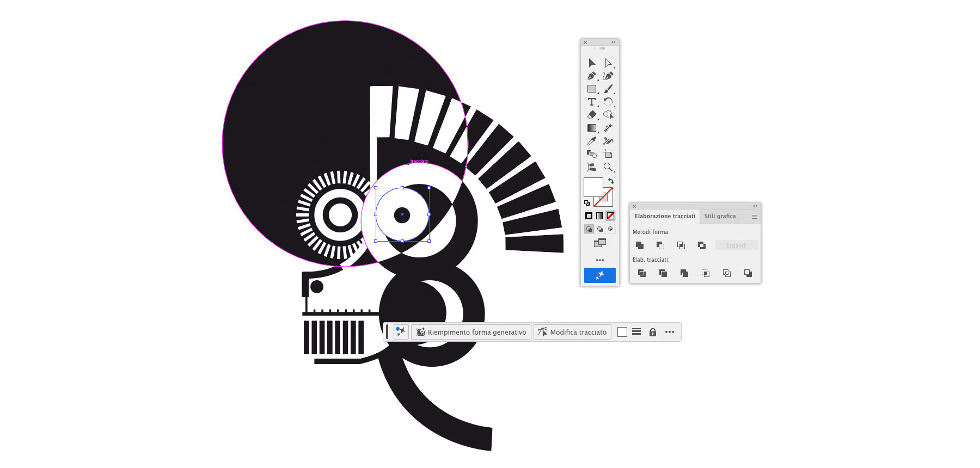Switch to Elaborazione tracciati tab
Image resolution: width=980 pixels, height=468 pixels.
(665, 216)
